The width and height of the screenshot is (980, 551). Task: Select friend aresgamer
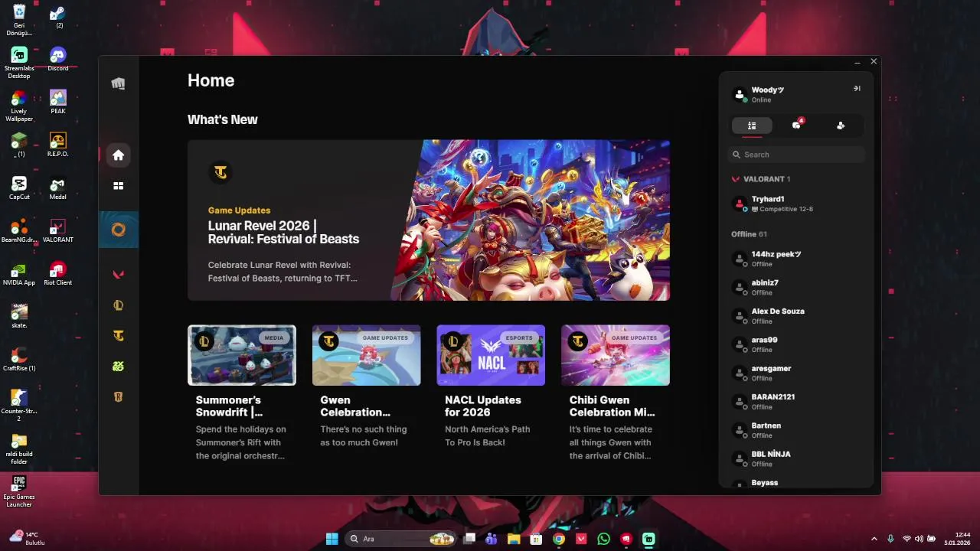(796, 373)
